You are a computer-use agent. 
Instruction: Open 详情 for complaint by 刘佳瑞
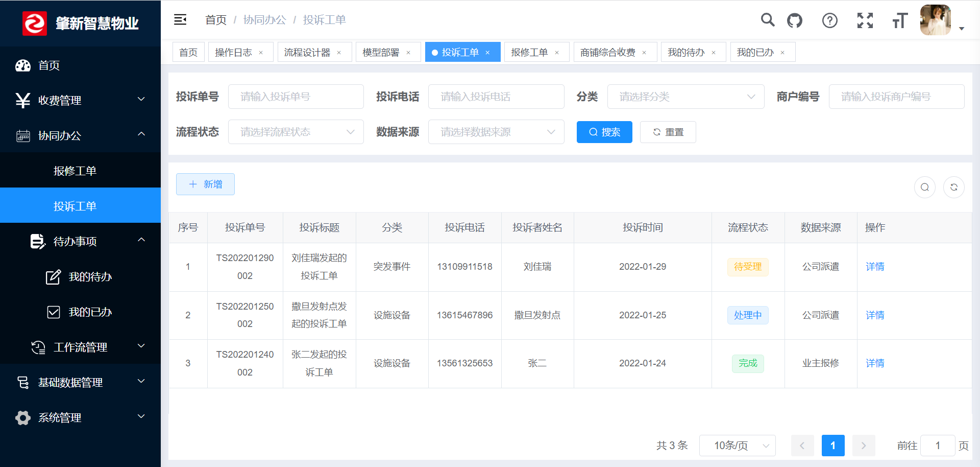[875, 267]
